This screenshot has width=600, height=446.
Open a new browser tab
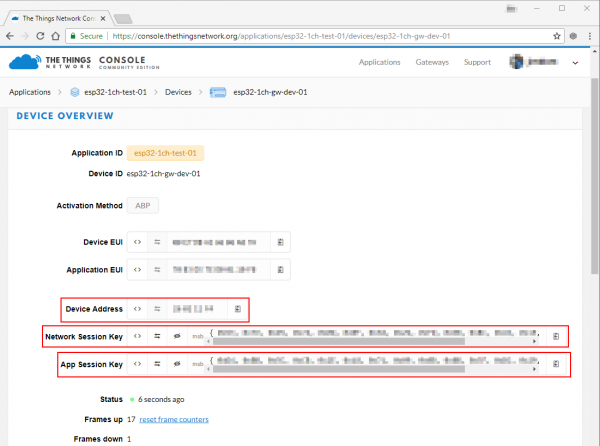pyautogui.click(x=123, y=18)
